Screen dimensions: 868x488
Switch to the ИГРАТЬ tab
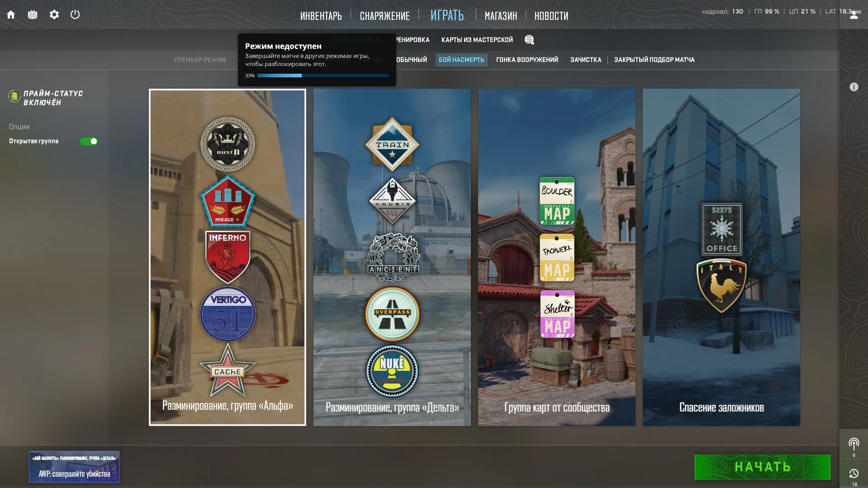pos(447,15)
